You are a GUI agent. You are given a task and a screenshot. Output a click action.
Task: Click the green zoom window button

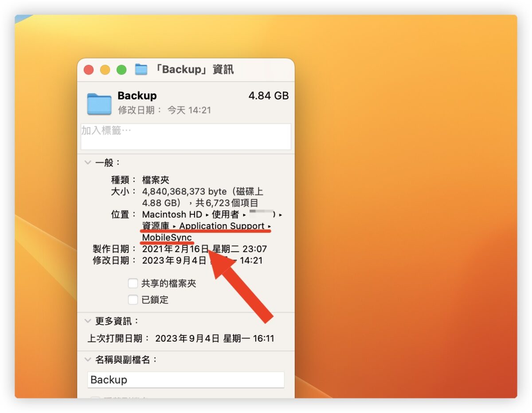coord(121,70)
